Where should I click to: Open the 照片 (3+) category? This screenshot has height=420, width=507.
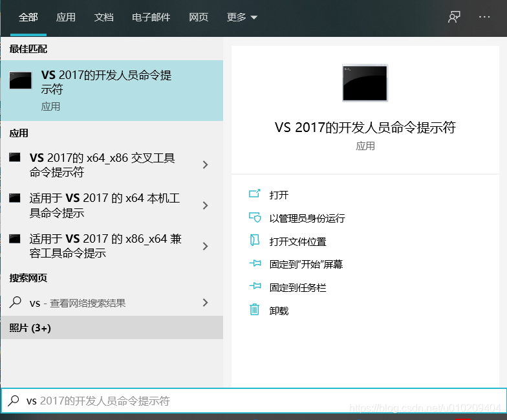tap(112, 327)
